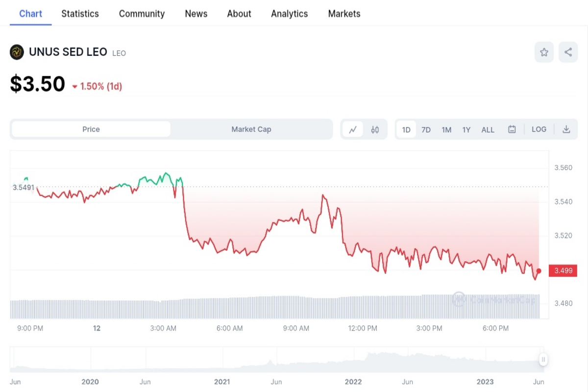Select the ALL time range
Screen dimensions: 588x392
[x=488, y=130]
